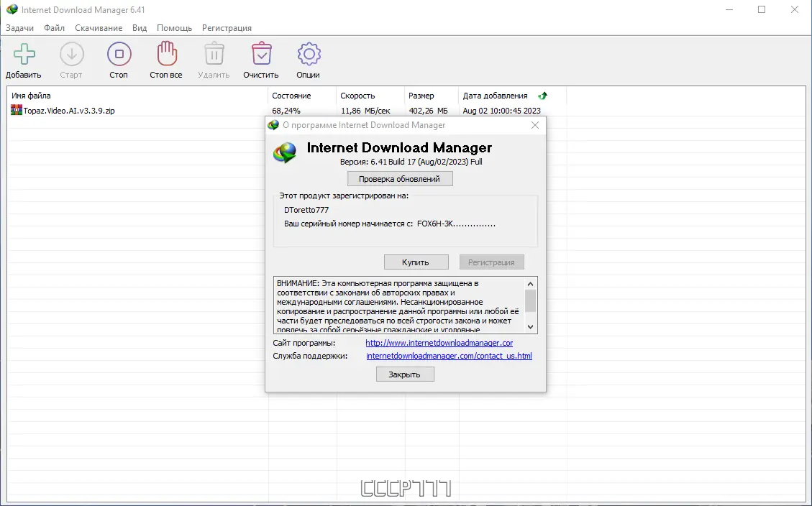
Task: Open the contact_us.html support link
Action: [x=450, y=356]
